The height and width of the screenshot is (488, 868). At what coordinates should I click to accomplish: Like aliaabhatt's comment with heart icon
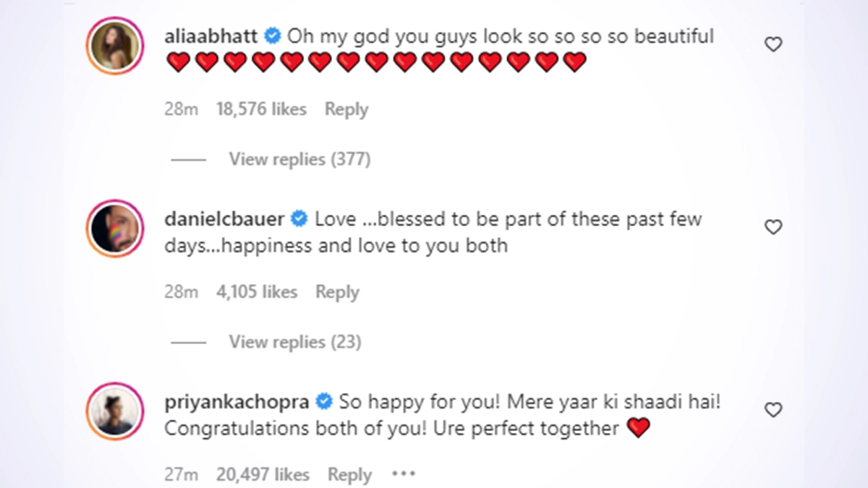[x=773, y=45]
